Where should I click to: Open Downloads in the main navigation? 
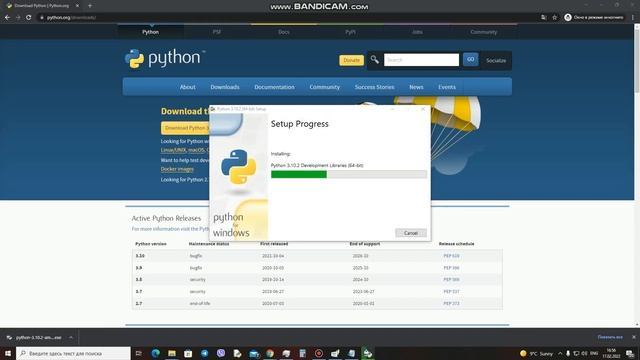point(225,87)
